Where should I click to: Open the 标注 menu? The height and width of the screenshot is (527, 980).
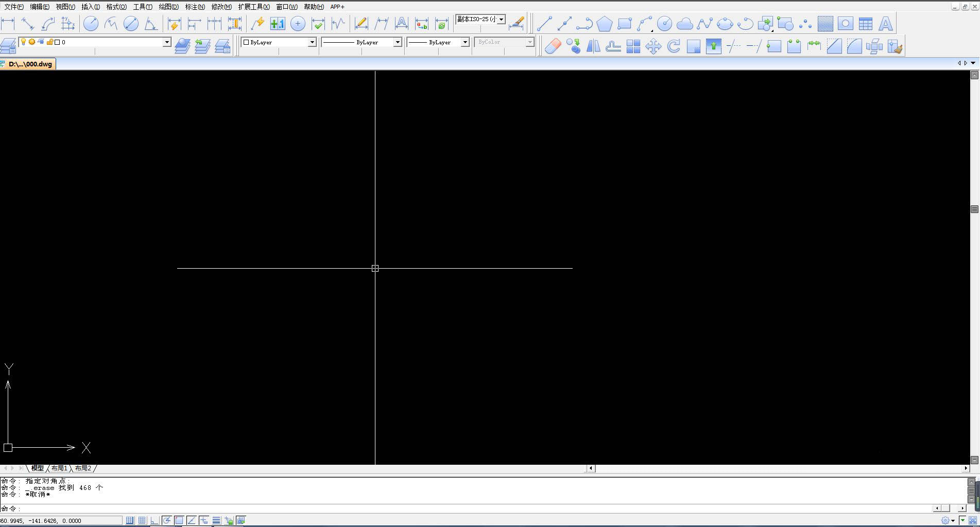(195, 7)
